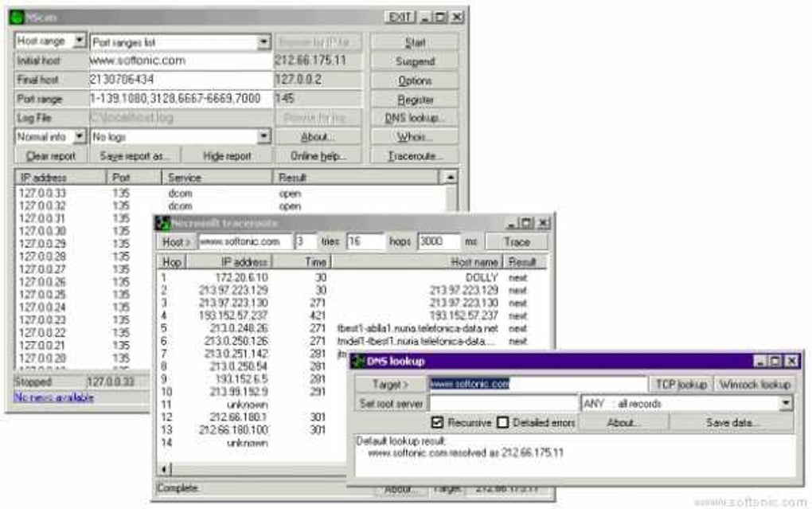This screenshot has width=812, height=509.
Task: Click Hide report button
Action: point(227,155)
